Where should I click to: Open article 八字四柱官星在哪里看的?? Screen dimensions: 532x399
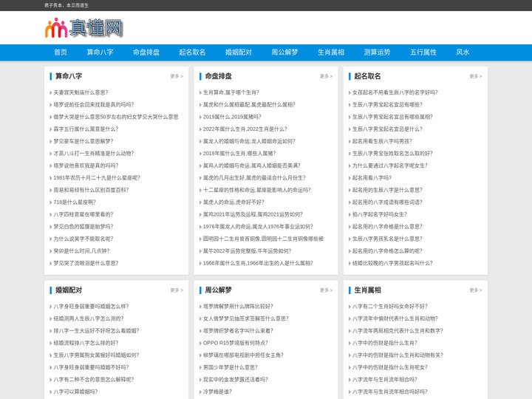click(x=83, y=214)
